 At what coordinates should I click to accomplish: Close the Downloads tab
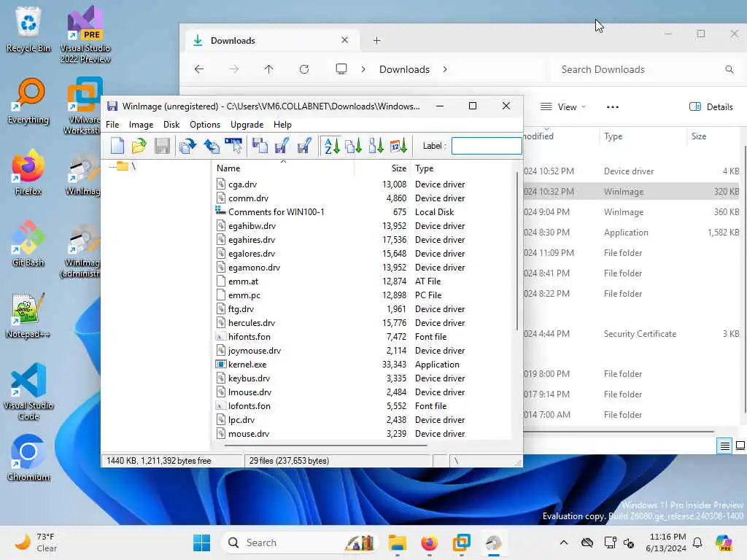click(x=344, y=41)
